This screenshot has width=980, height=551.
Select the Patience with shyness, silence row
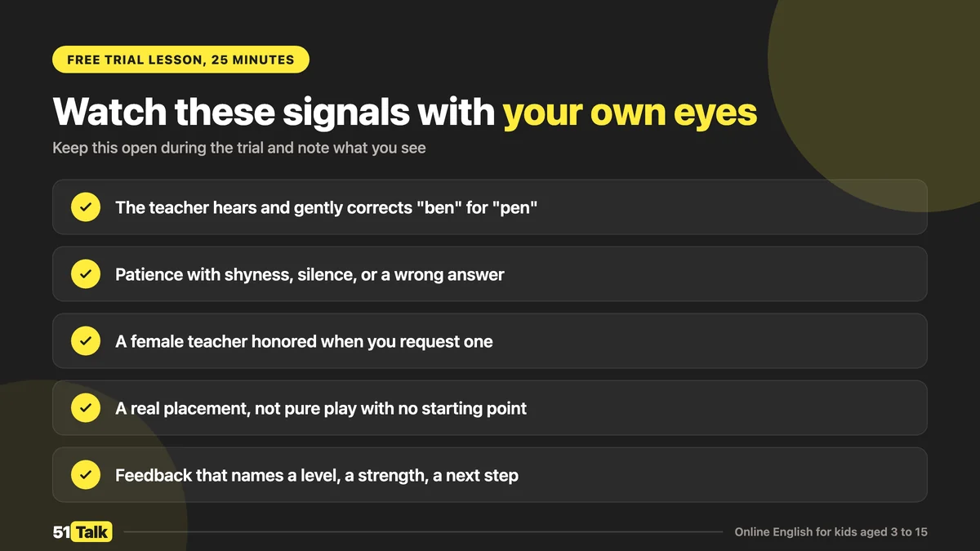pyautogui.click(x=490, y=274)
